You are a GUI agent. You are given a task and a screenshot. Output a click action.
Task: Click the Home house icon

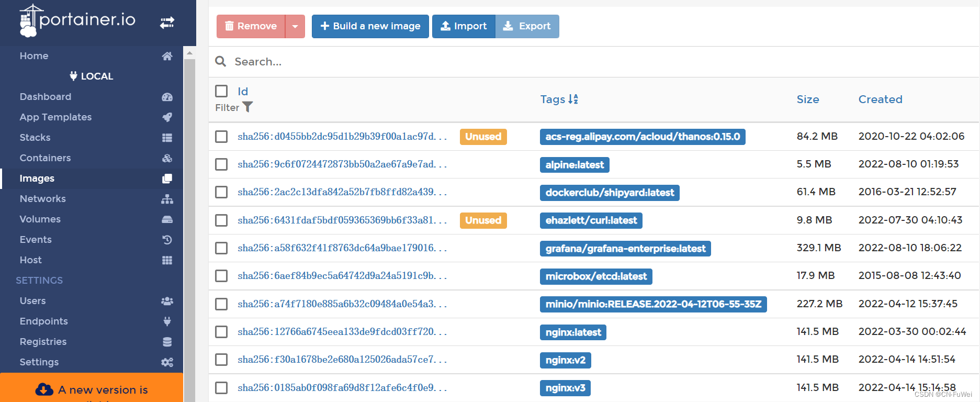[167, 56]
